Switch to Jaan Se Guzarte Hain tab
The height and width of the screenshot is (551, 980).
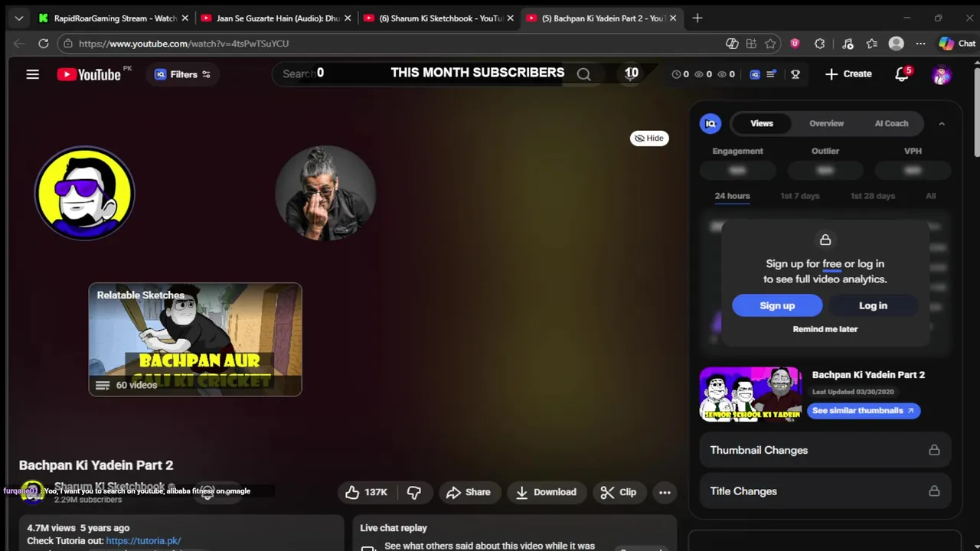[276, 18]
